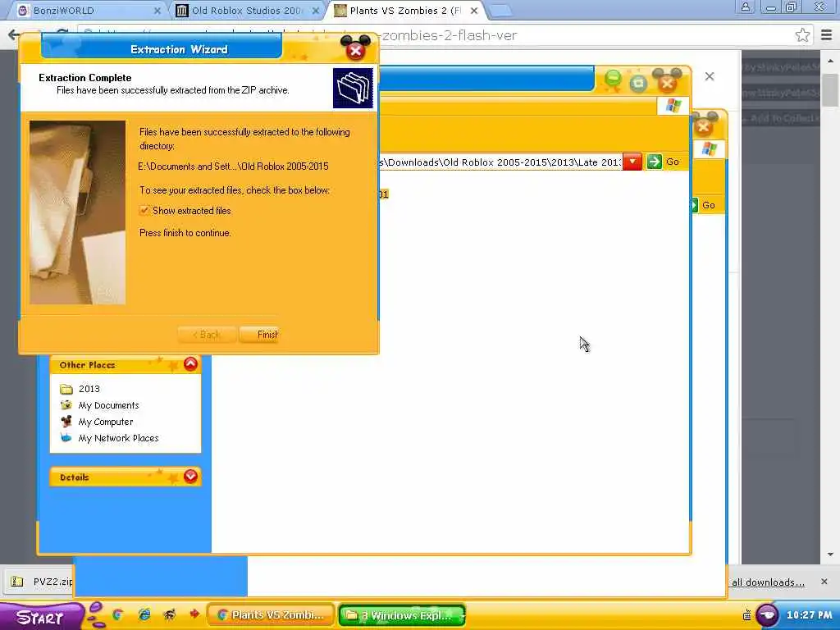The height and width of the screenshot is (630, 840).
Task: Click the Chrome back arrow
Action: tap(14, 34)
